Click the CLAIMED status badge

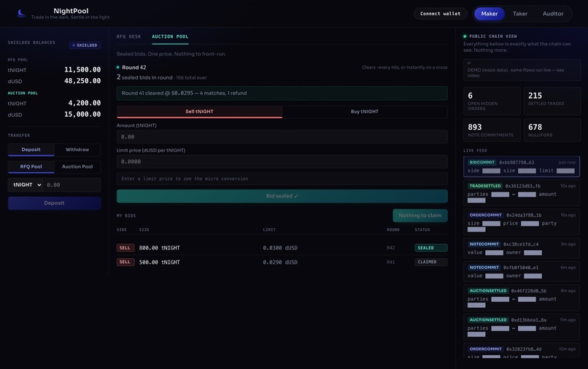pyautogui.click(x=431, y=262)
